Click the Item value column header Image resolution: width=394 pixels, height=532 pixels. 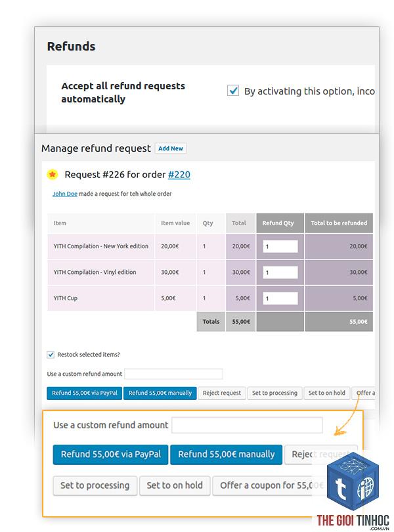[175, 223]
